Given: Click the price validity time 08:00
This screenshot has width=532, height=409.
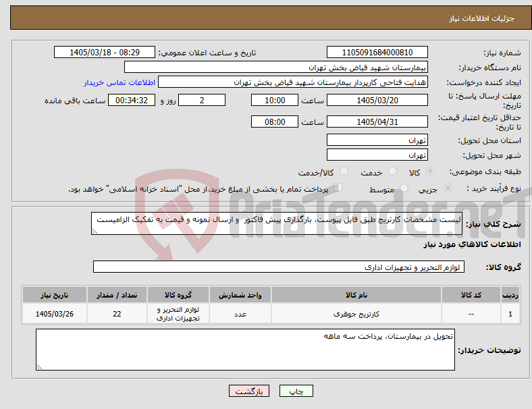Looking at the screenshot, I should 275,121.
